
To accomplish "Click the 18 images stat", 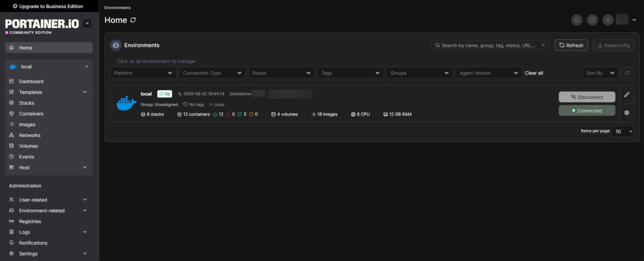I will click(x=325, y=114).
